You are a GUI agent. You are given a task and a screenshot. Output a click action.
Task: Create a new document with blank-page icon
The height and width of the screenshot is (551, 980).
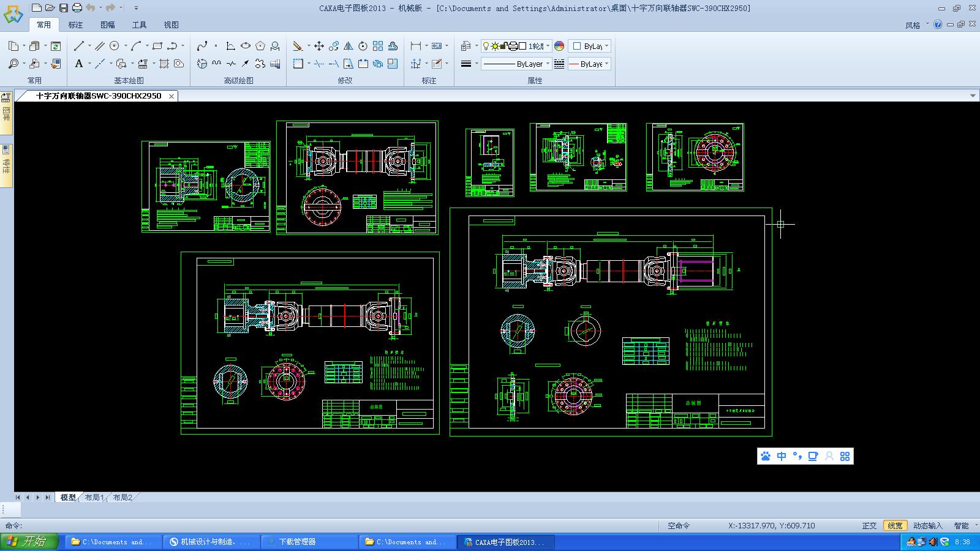pos(37,8)
